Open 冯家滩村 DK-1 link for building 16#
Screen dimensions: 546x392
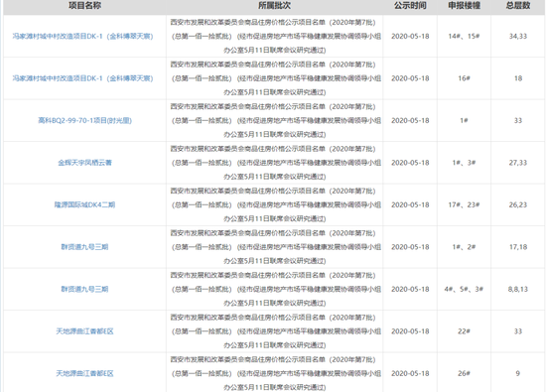pyautogui.click(x=82, y=78)
